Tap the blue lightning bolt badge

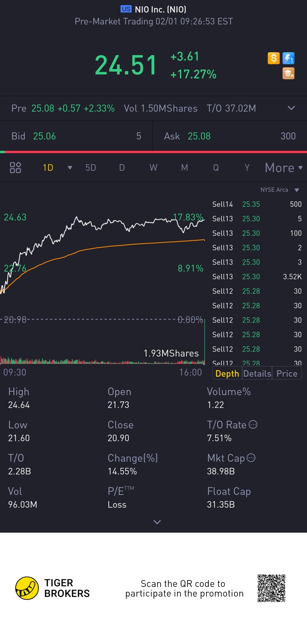point(288,58)
